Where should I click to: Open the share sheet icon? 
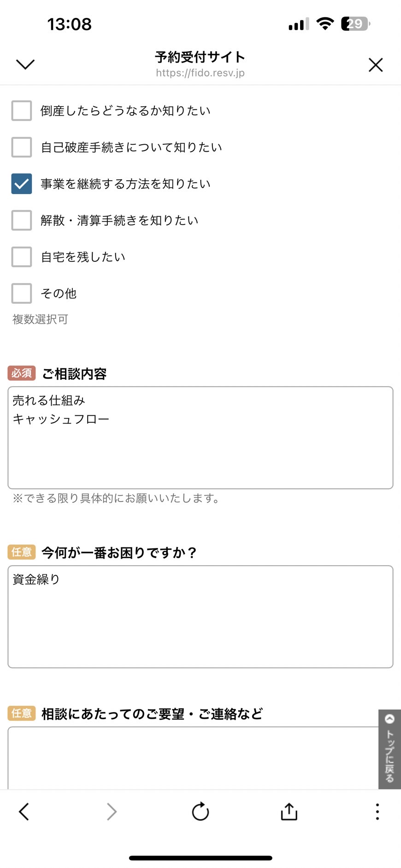point(289,811)
